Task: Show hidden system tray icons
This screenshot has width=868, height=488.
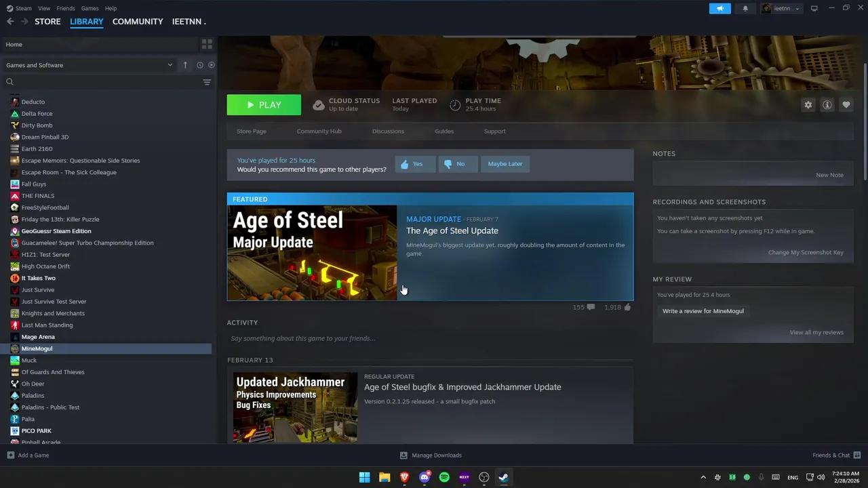Action: pyautogui.click(x=703, y=477)
